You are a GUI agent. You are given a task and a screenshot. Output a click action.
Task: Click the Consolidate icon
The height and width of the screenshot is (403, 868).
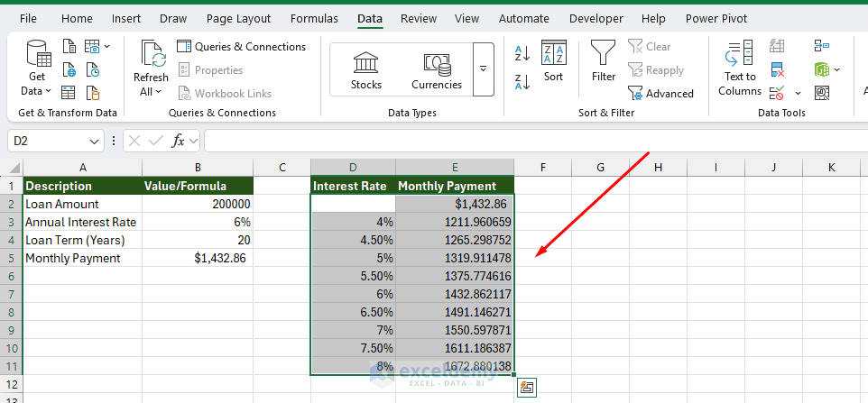(x=821, y=47)
